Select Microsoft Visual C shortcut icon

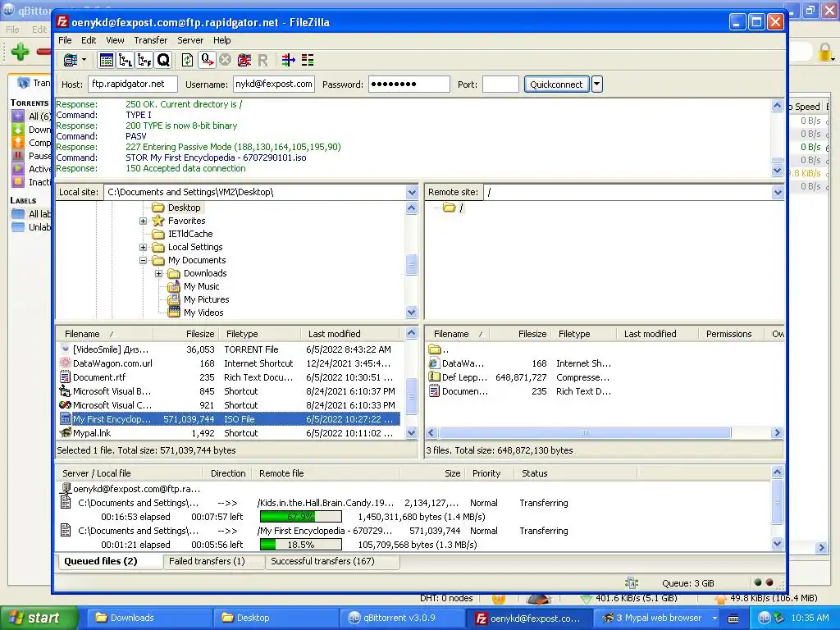pos(66,405)
